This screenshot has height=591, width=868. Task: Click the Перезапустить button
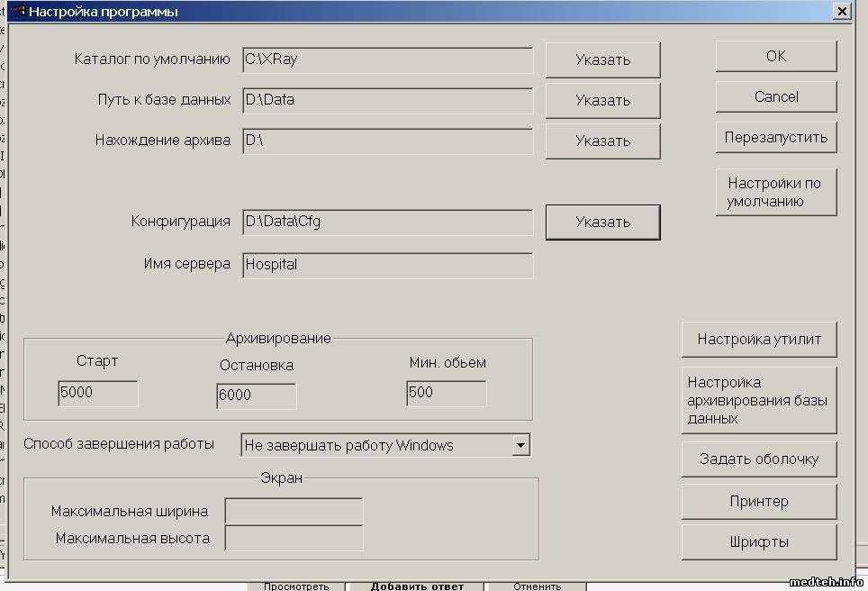(775, 139)
